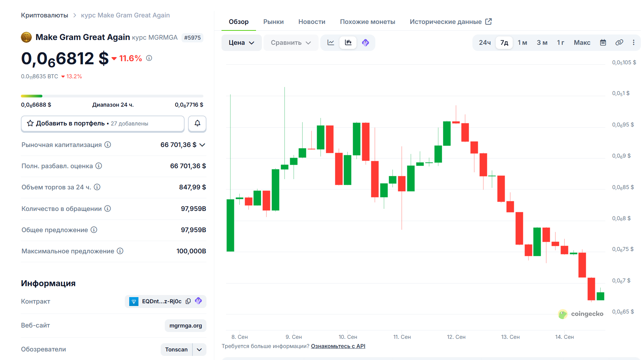The width and height of the screenshot is (644, 360).
Task: Go to Криптовалюты breadcrumb
Action: pos(44,15)
